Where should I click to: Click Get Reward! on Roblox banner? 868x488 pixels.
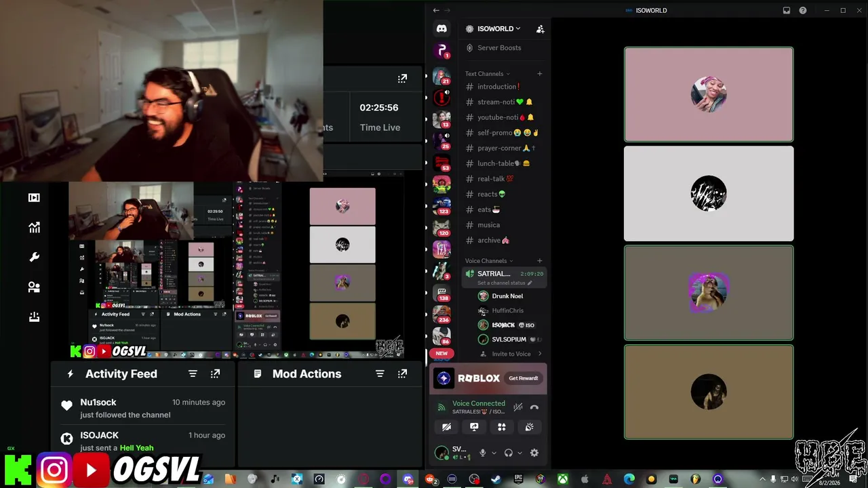(x=524, y=378)
